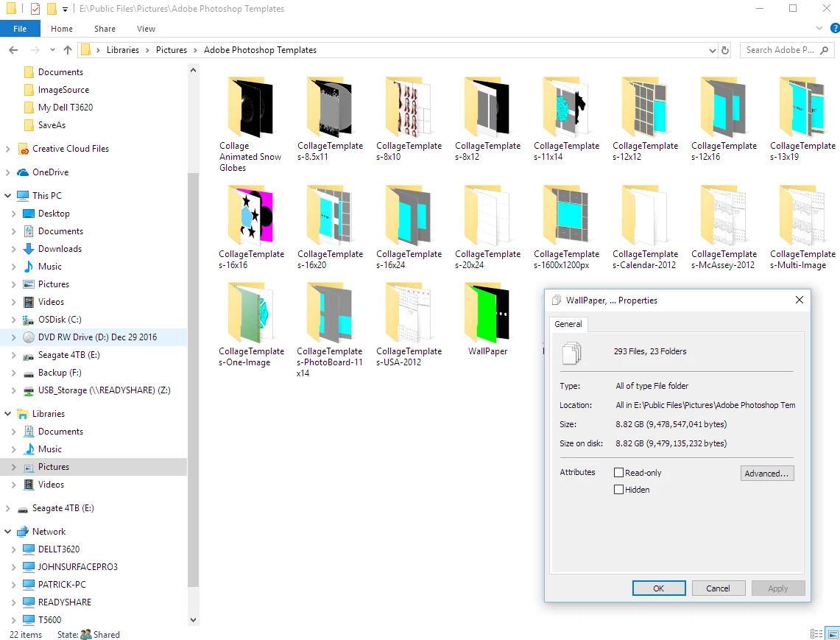This screenshot has width=840, height=640.
Task: Select the CollageTemplates-16x16 folder
Action: coord(251,228)
